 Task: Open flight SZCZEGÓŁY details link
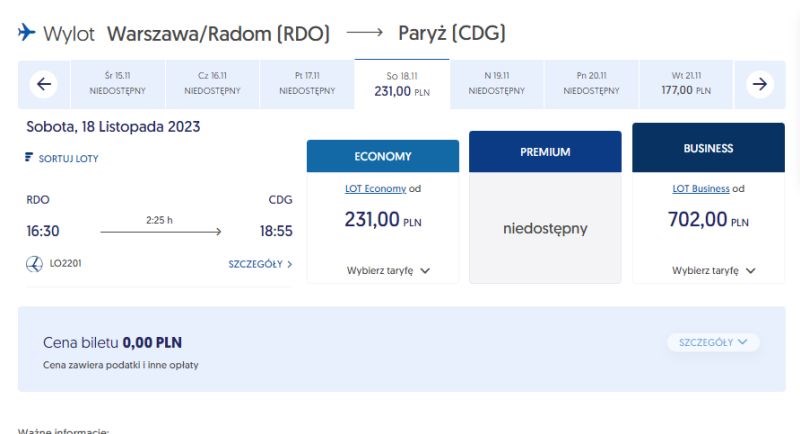260,264
